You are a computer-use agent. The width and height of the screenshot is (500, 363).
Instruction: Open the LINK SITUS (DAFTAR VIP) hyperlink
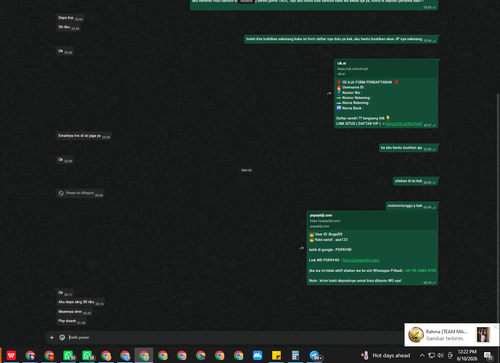tap(404, 124)
